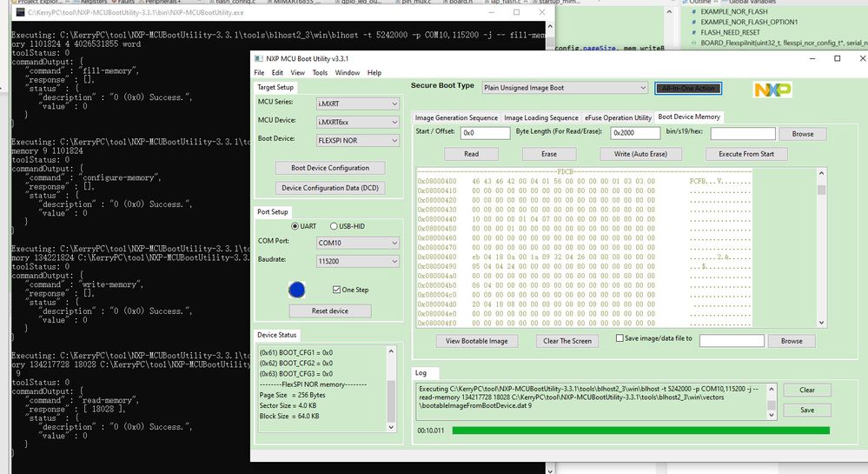This screenshot has height=474, width=868.
Task: Switch to Image Loading Sequence tab
Action: (540, 117)
